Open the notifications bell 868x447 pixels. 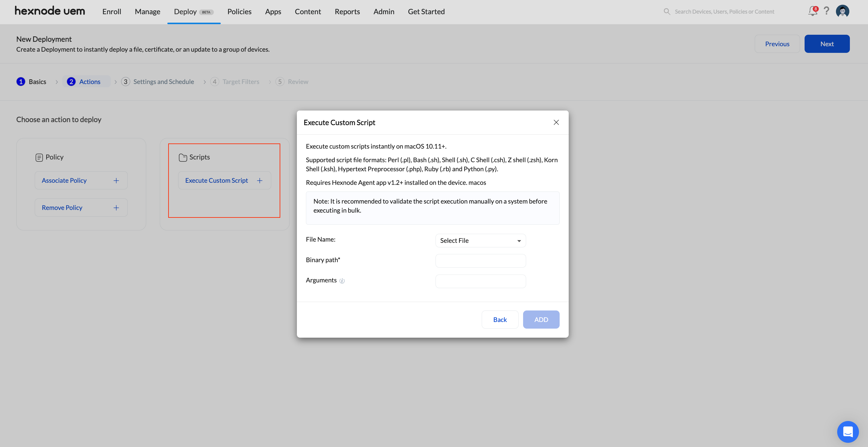812,11
